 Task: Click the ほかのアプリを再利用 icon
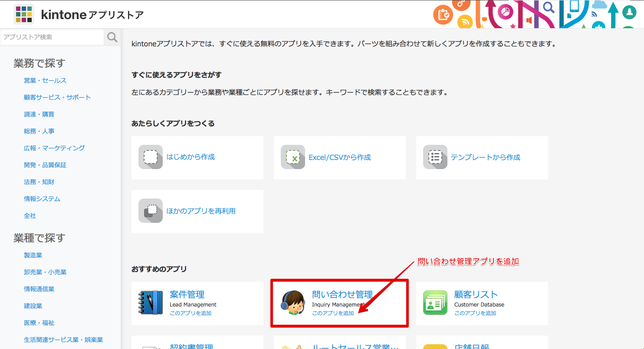pyautogui.click(x=151, y=211)
